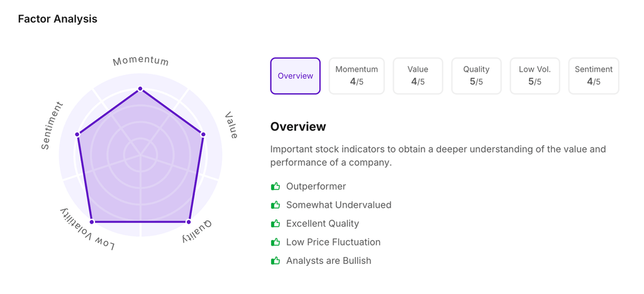
Task: Click the Quality vertex on radar chart
Action: [189, 222]
